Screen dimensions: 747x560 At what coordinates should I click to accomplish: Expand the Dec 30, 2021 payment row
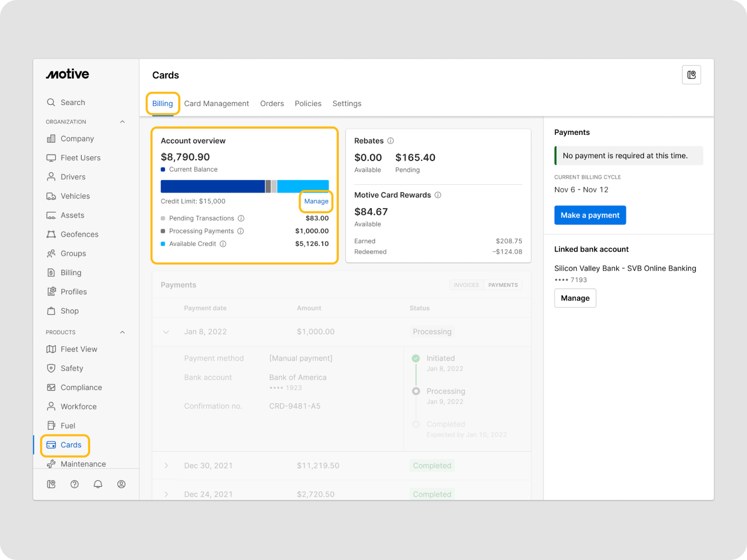tap(166, 466)
